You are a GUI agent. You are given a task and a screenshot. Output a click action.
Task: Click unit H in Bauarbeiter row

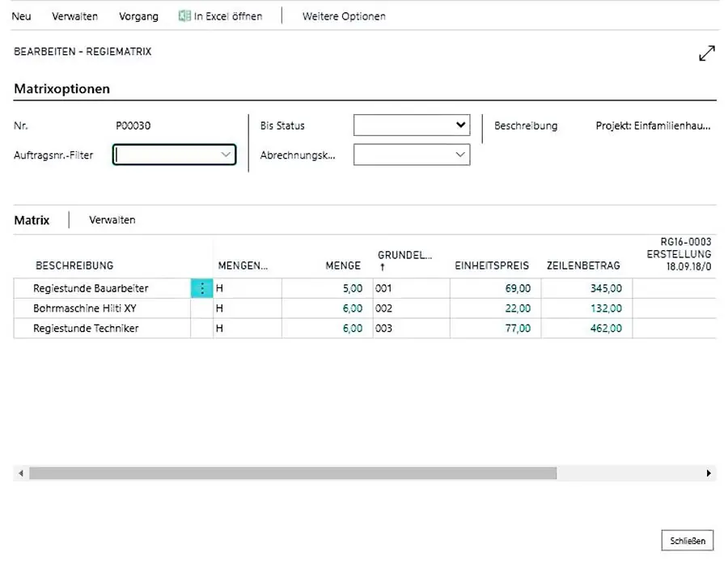point(219,288)
